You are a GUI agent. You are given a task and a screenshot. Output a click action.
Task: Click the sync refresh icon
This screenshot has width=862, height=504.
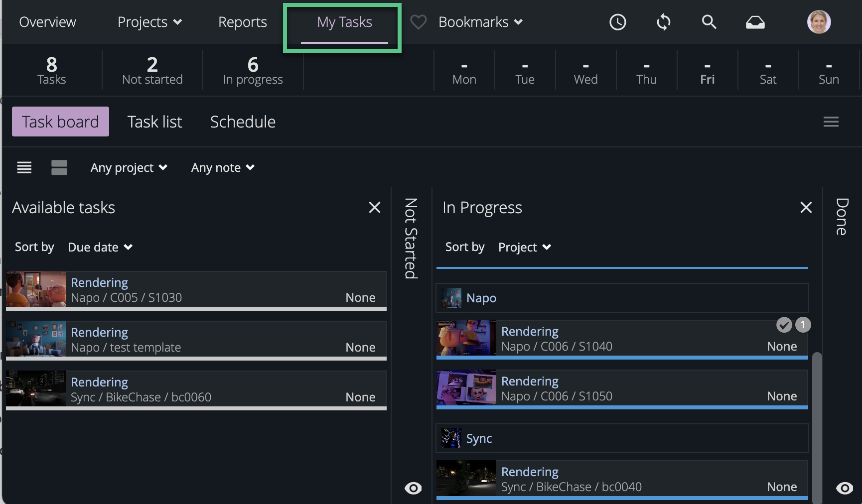[663, 22]
